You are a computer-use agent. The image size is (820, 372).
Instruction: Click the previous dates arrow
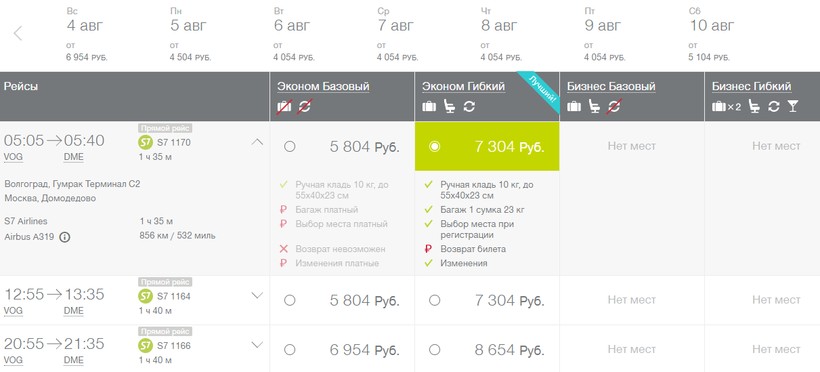(18, 33)
